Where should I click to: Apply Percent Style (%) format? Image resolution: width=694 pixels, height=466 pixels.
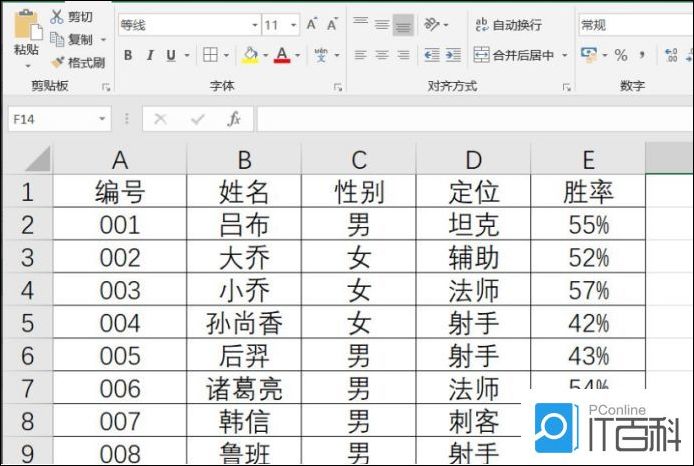tap(621, 55)
